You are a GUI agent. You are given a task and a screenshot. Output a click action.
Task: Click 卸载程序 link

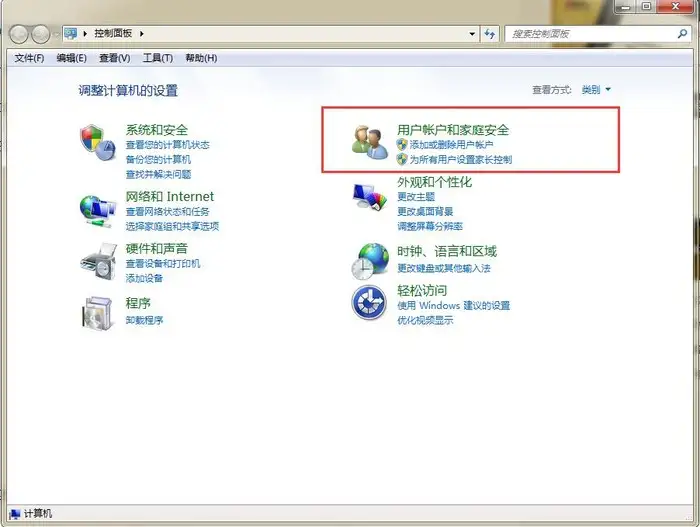(x=144, y=320)
